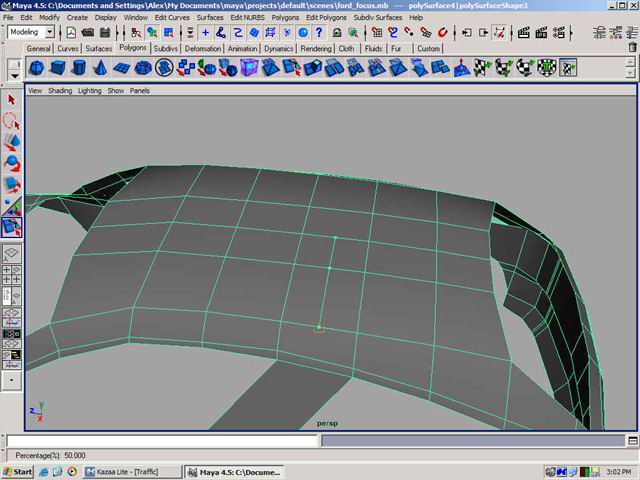Screen dimensions: 640x480
Task: Expand the toolbox layout arrow button
Action: point(12,381)
